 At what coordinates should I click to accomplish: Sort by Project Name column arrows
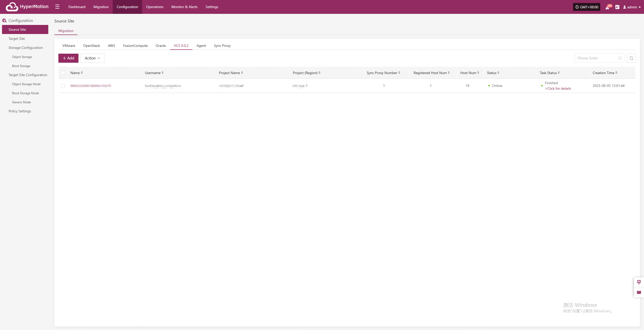242,73
